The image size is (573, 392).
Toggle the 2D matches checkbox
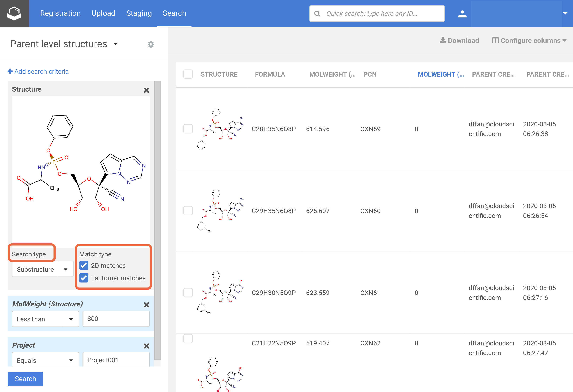pos(84,266)
